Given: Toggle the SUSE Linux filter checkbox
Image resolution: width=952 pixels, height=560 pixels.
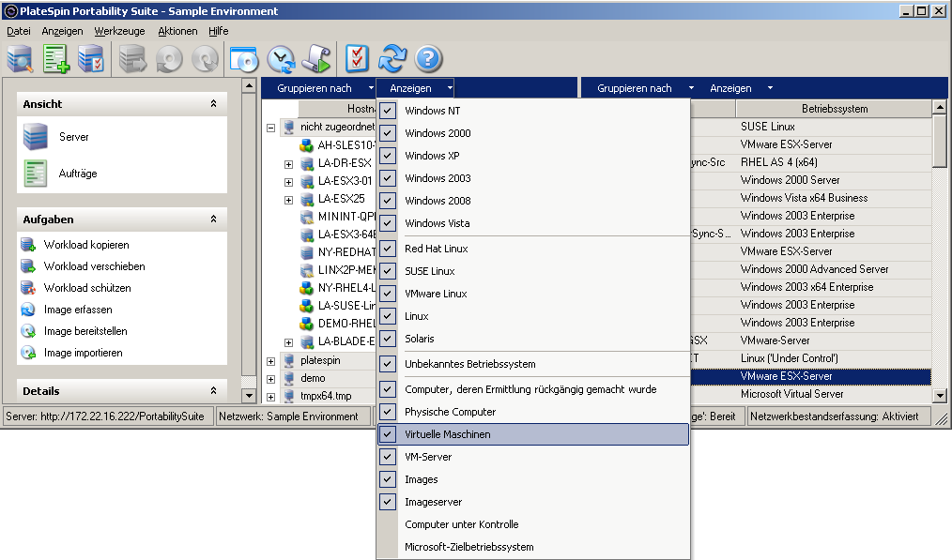Looking at the screenshot, I should tap(388, 271).
